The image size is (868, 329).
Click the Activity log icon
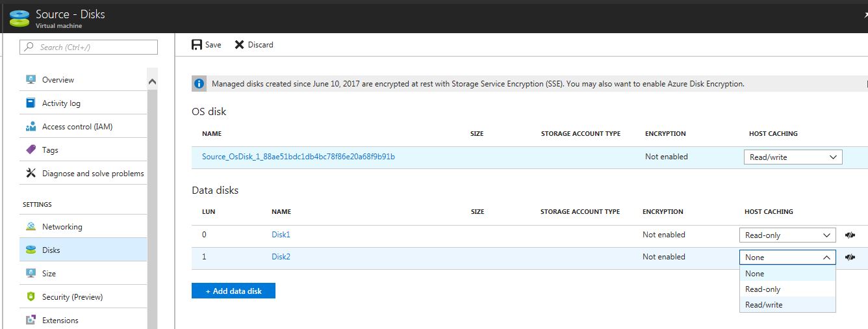pyautogui.click(x=31, y=103)
